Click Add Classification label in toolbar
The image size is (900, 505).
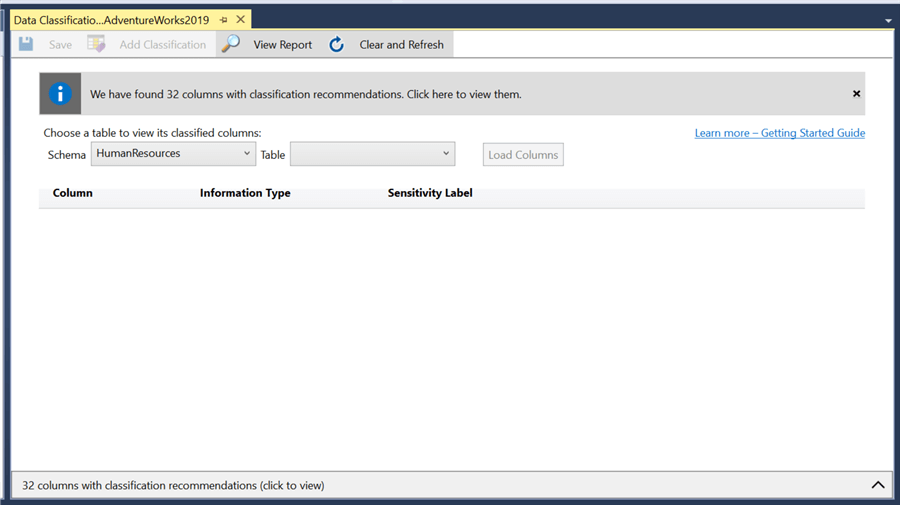[x=162, y=45]
